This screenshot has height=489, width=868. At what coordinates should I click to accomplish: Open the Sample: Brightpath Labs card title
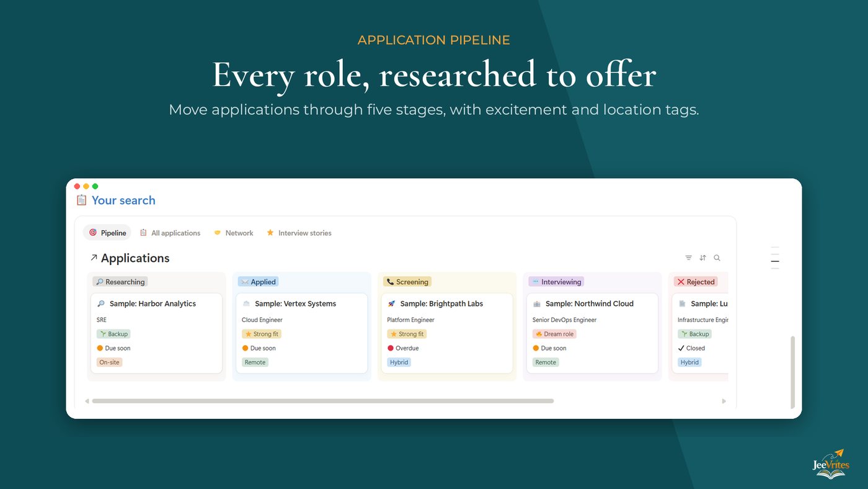click(441, 304)
